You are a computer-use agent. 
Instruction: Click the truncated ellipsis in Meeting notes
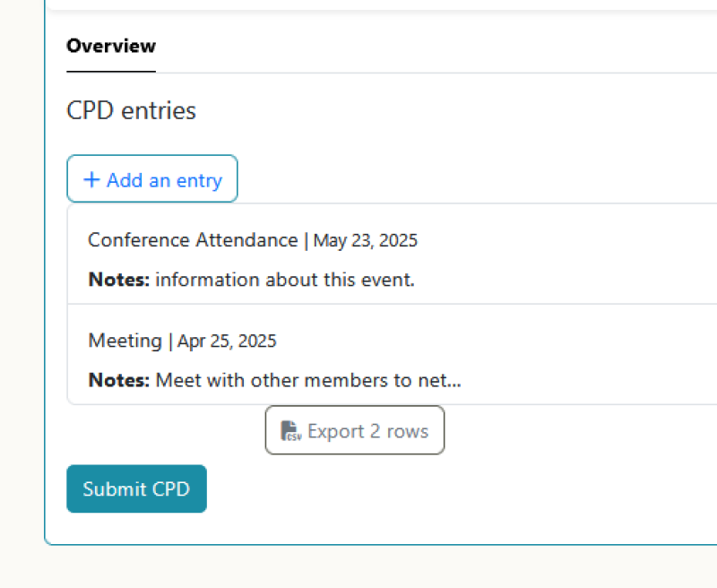click(x=454, y=382)
